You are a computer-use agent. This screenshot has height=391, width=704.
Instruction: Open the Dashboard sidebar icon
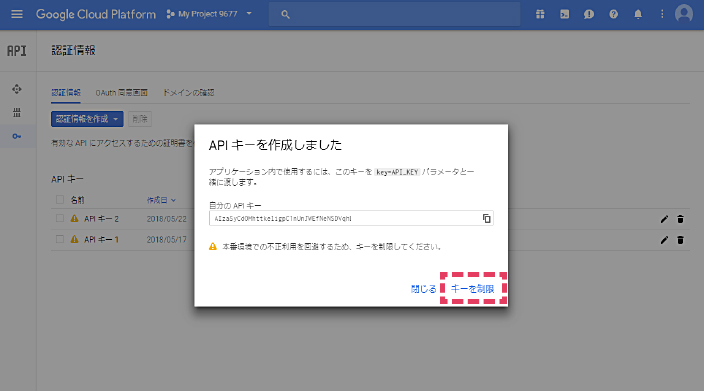click(17, 89)
